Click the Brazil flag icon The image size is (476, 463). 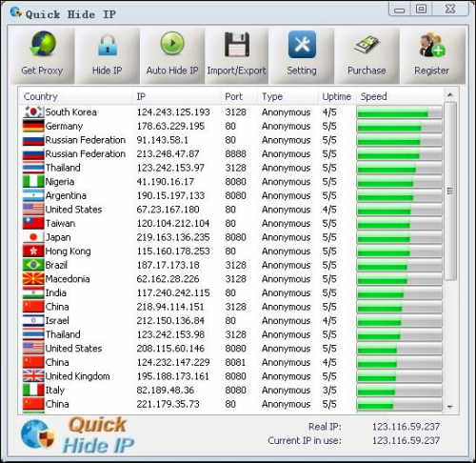(33, 265)
